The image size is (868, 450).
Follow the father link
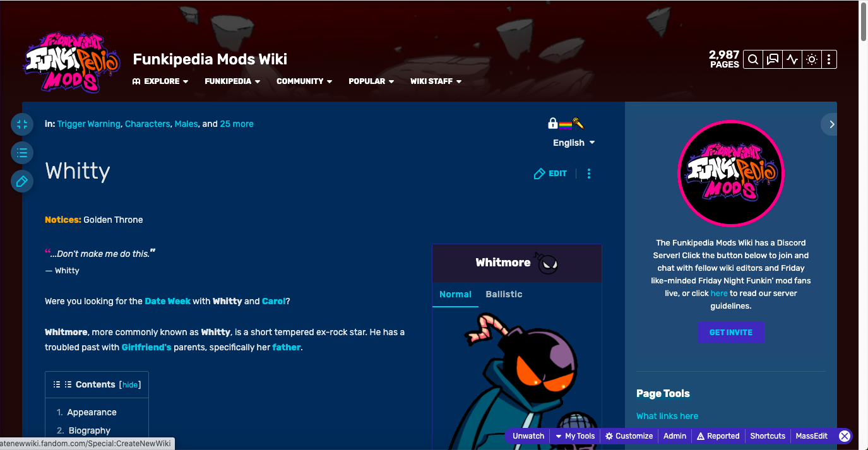[x=287, y=347]
